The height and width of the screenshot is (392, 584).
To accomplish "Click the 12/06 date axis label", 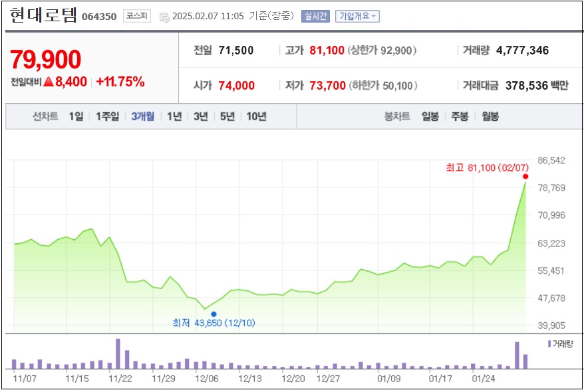I will coord(207,379).
